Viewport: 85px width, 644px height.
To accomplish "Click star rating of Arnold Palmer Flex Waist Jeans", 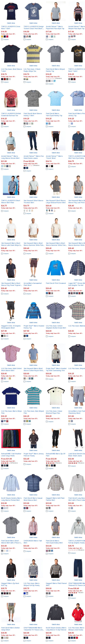I will click(28, 165).
